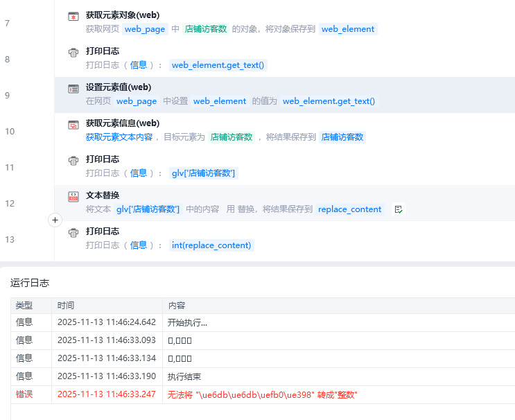Select the log row timestamped 11:46:33.134
This screenshot has height=420, width=515.
tap(263, 358)
